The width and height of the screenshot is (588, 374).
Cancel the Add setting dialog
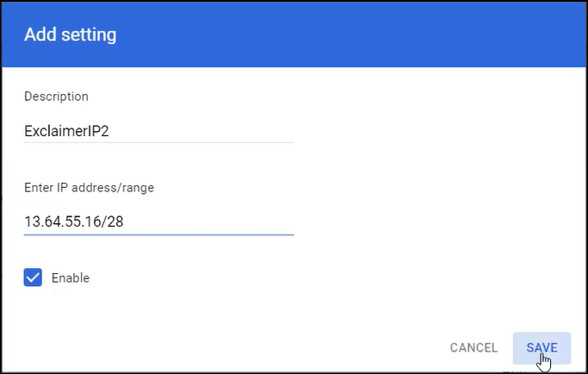[x=473, y=347]
